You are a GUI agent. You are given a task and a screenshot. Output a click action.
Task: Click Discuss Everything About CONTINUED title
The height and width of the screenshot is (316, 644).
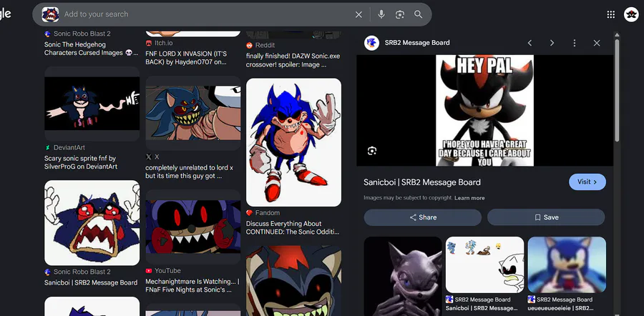[293, 228]
